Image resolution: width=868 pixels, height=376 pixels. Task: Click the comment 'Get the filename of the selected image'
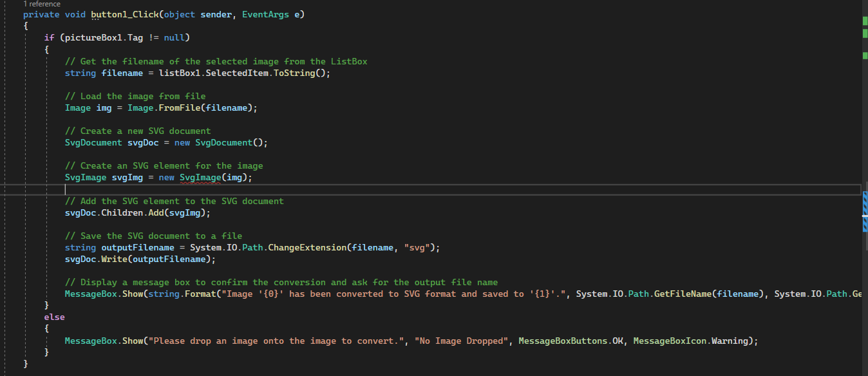(180, 61)
